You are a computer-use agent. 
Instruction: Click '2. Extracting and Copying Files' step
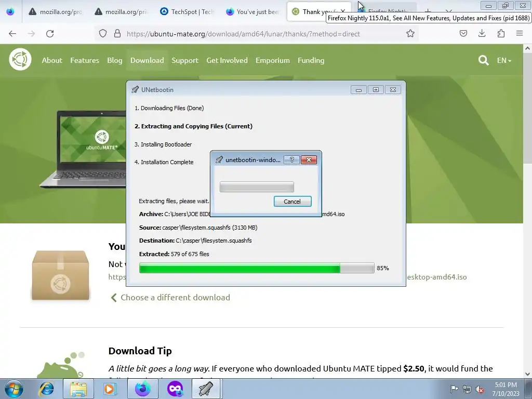(193, 126)
